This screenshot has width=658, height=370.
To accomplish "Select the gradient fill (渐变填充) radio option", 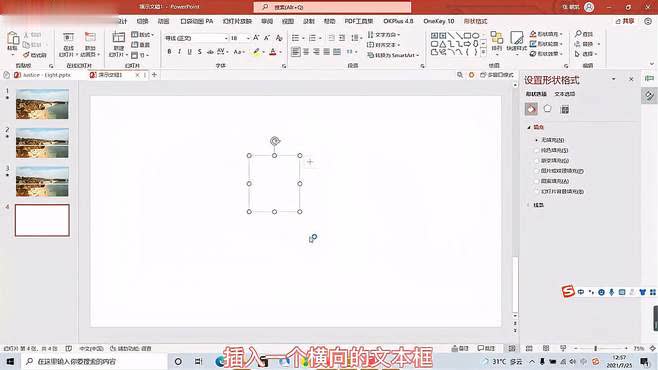I will 552,161.
